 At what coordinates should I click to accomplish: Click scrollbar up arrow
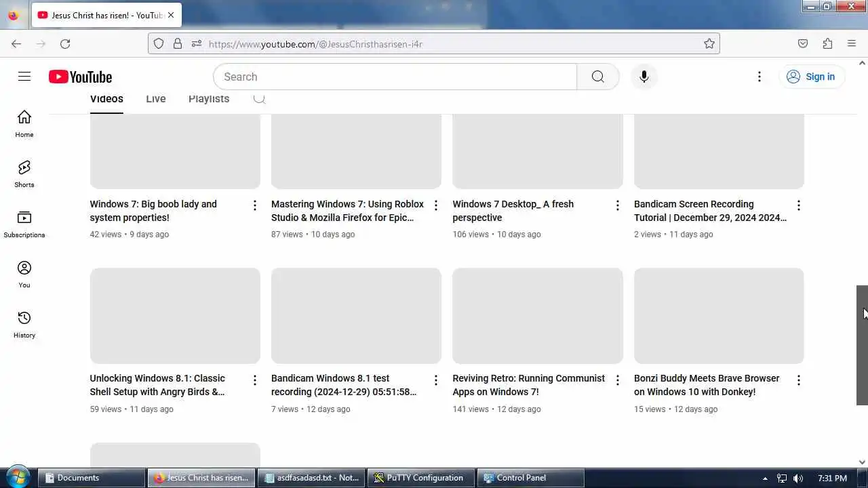click(862, 63)
